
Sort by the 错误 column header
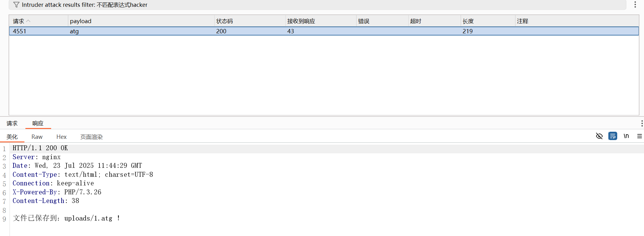(x=383, y=21)
